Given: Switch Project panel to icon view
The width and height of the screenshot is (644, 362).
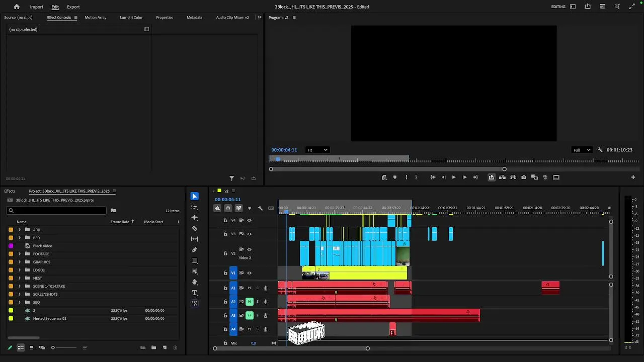Looking at the screenshot, I should (31, 347).
